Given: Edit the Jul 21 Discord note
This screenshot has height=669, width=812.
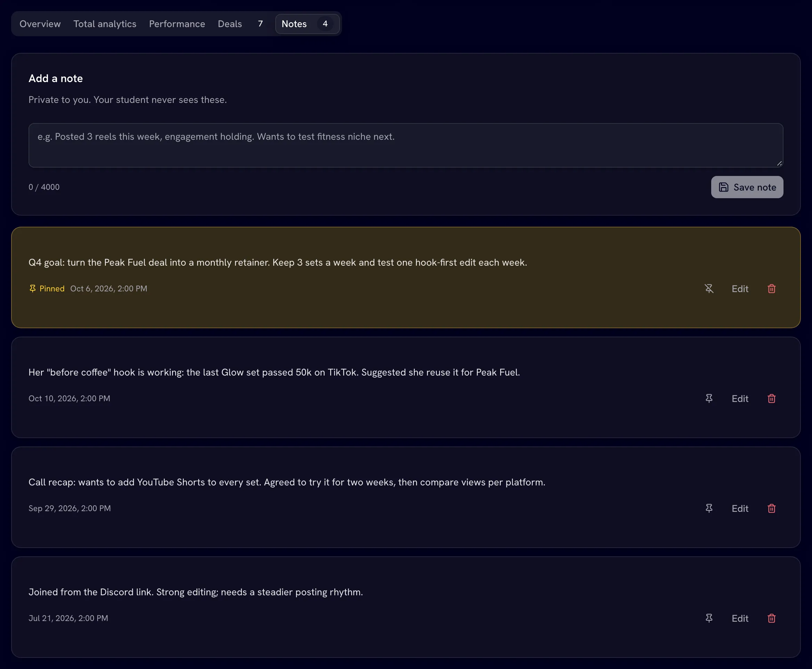Looking at the screenshot, I should pyautogui.click(x=740, y=618).
